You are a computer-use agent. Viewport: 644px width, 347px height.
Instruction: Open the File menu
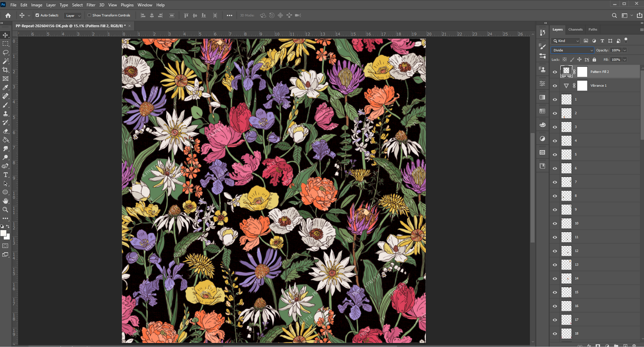[13, 5]
